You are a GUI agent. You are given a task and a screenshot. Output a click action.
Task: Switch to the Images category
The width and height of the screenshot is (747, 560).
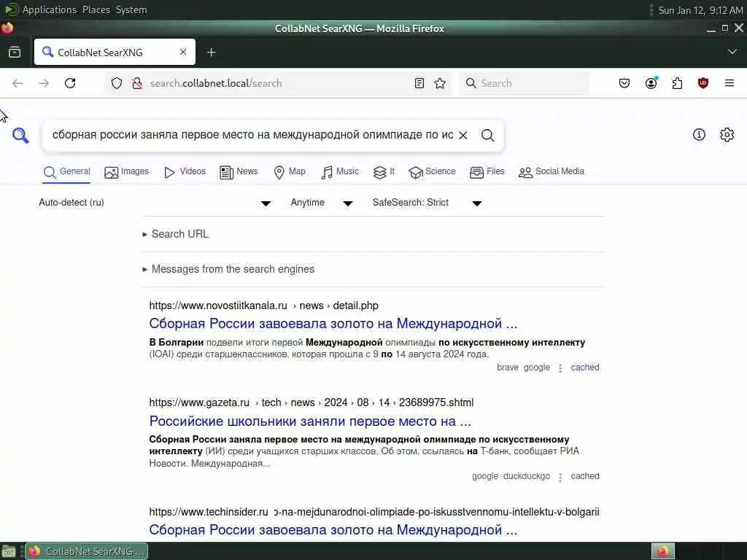coord(127,172)
